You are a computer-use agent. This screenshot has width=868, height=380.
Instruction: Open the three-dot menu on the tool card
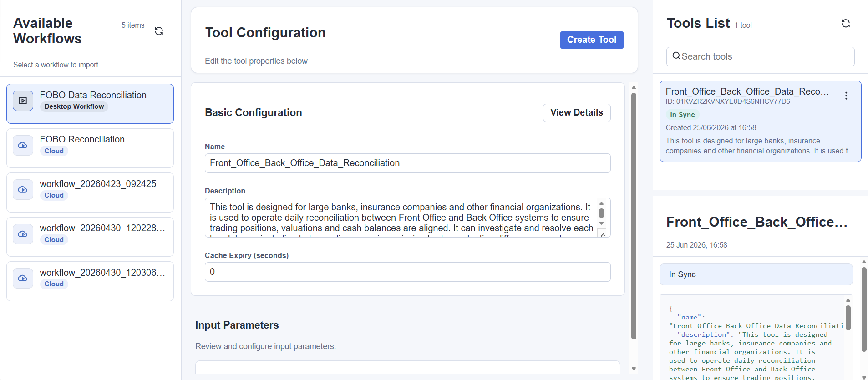pyautogui.click(x=846, y=96)
